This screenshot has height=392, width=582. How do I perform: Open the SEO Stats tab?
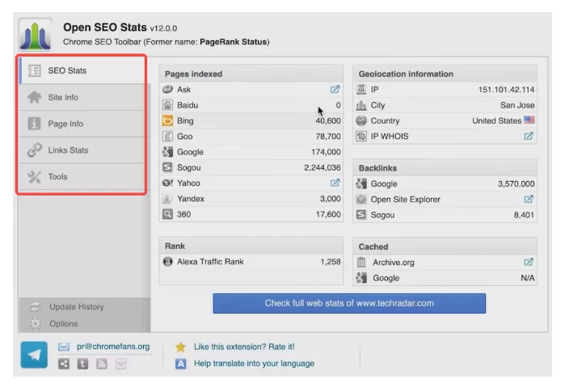pos(67,71)
